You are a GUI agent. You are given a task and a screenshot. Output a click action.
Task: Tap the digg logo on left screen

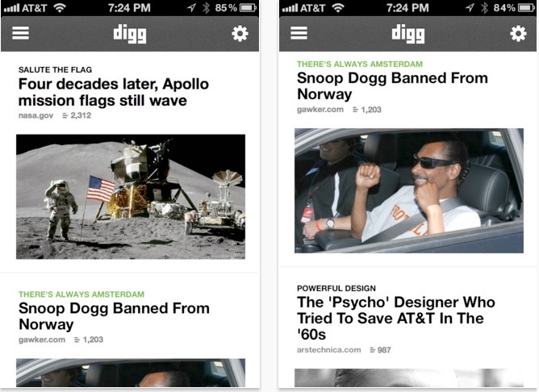[130, 34]
